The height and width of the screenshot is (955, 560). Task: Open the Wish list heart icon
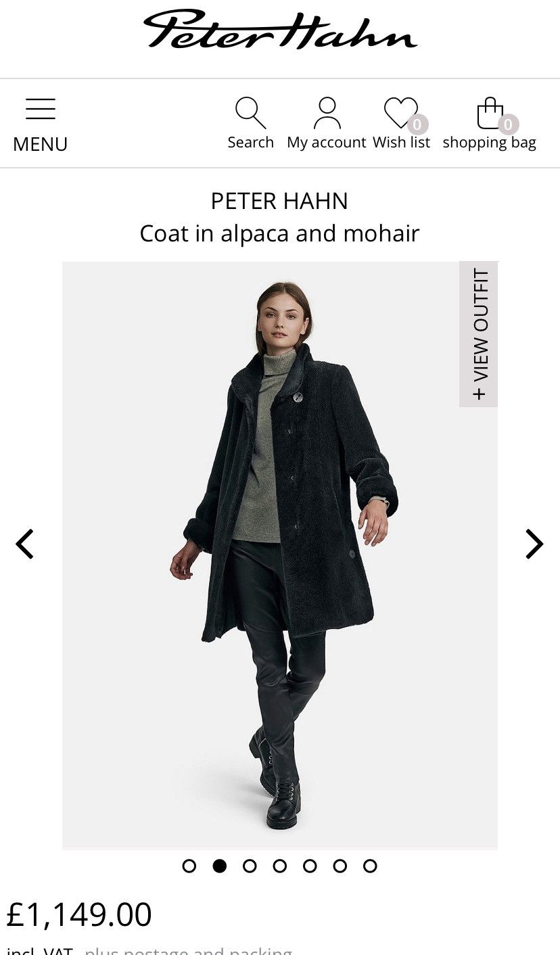click(401, 113)
